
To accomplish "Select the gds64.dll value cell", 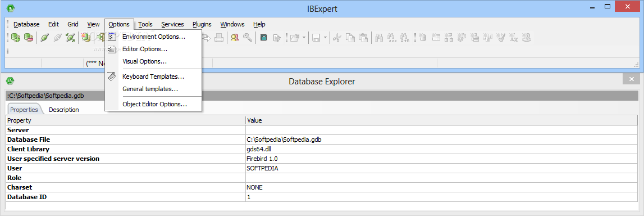I will 441,149.
